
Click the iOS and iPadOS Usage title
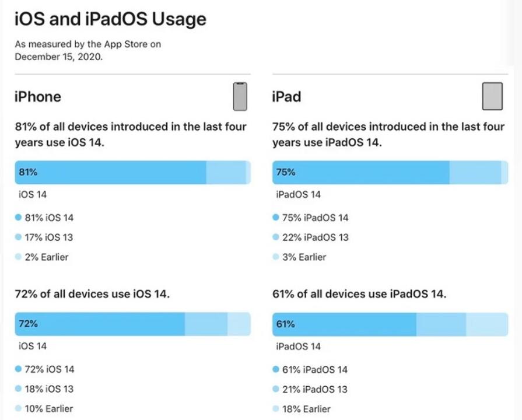pyautogui.click(x=111, y=19)
